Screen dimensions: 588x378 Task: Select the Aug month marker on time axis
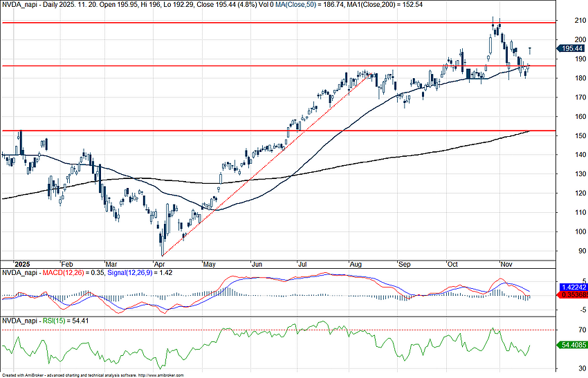[356, 264]
